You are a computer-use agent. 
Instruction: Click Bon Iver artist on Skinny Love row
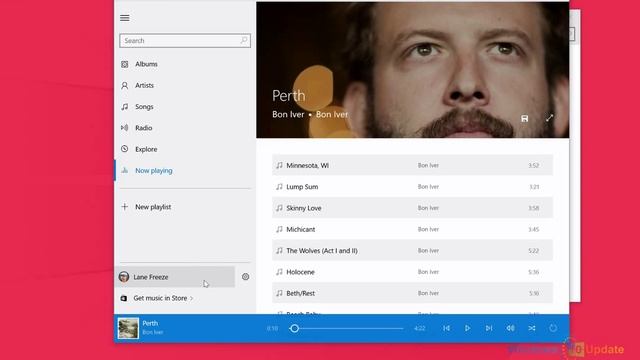click(428, 208)
